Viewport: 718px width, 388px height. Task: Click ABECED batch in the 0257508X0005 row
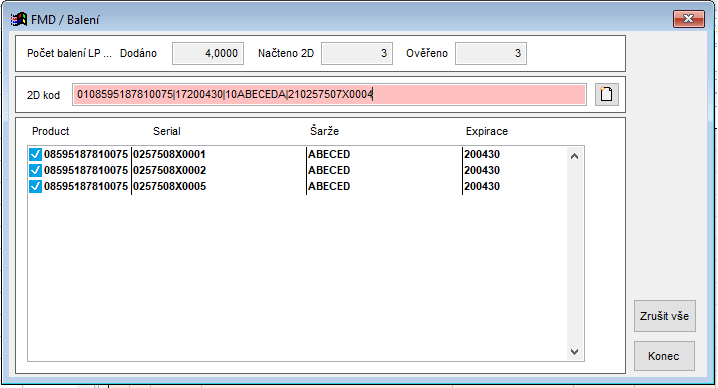coord(329,186)
